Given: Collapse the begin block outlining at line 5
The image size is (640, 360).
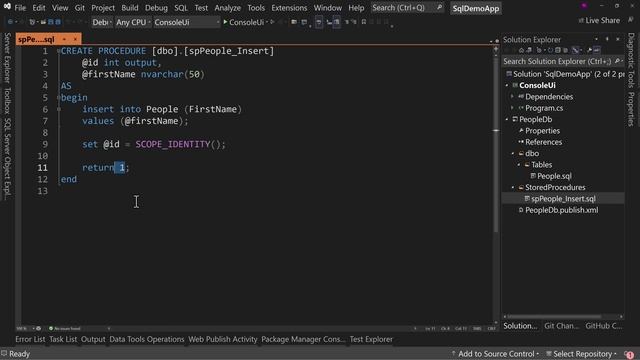Looking at the screenshot, I should click(x=59, y=98).
